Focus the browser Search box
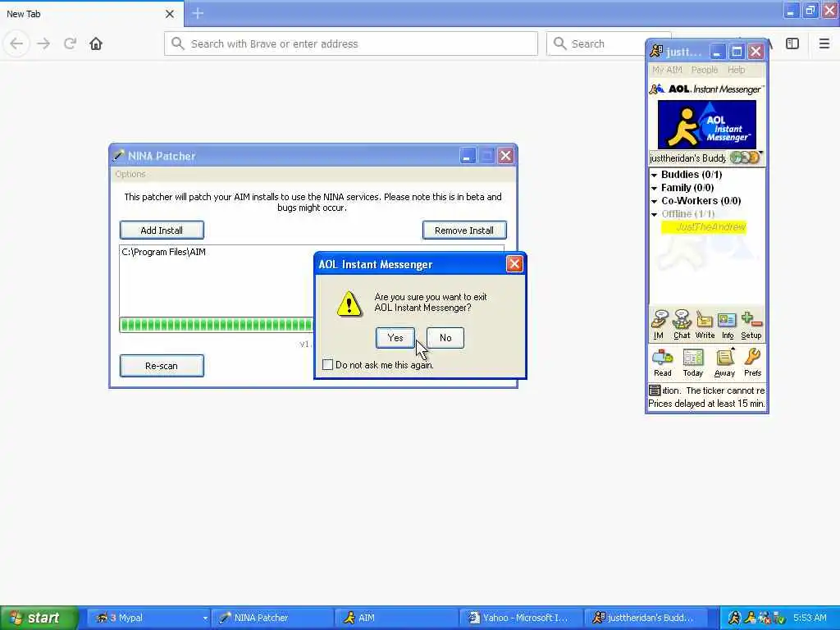The width and height of the screenshot is (840, 630). coord(597,43)
